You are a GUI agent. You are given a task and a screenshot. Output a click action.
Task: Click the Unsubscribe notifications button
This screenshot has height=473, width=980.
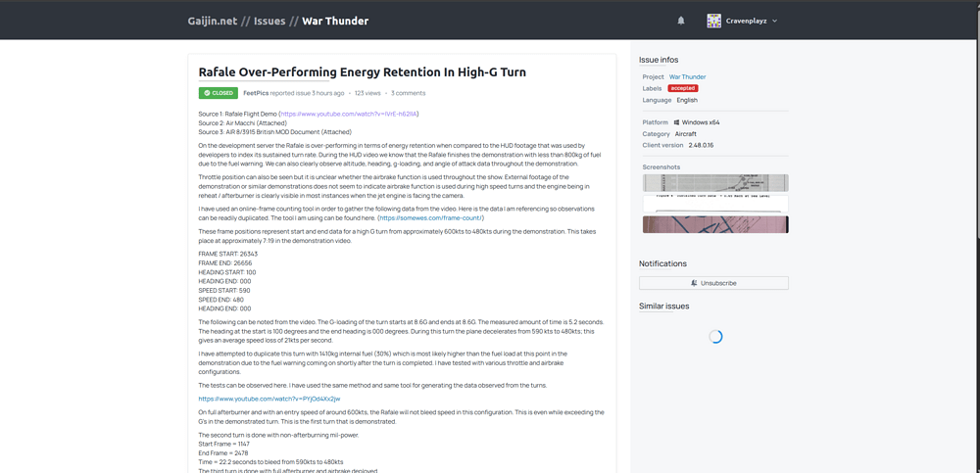click(x=713, y=283)
